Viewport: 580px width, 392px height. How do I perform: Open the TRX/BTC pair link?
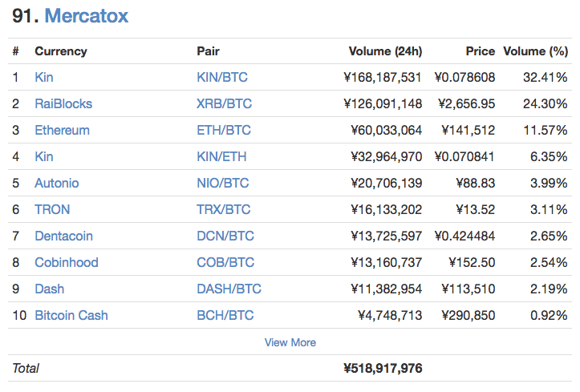pyautogui.click(x=224, y=210)
